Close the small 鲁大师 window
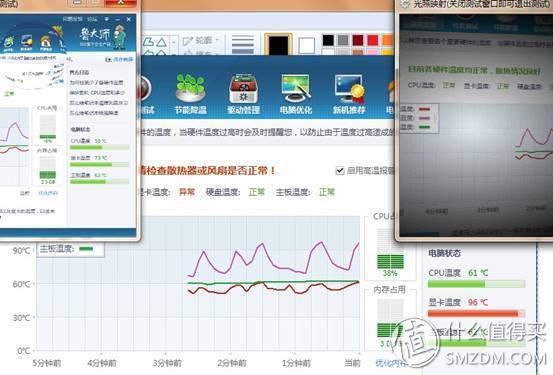This screenshot has width=553, height=375. tap(129, 19)
